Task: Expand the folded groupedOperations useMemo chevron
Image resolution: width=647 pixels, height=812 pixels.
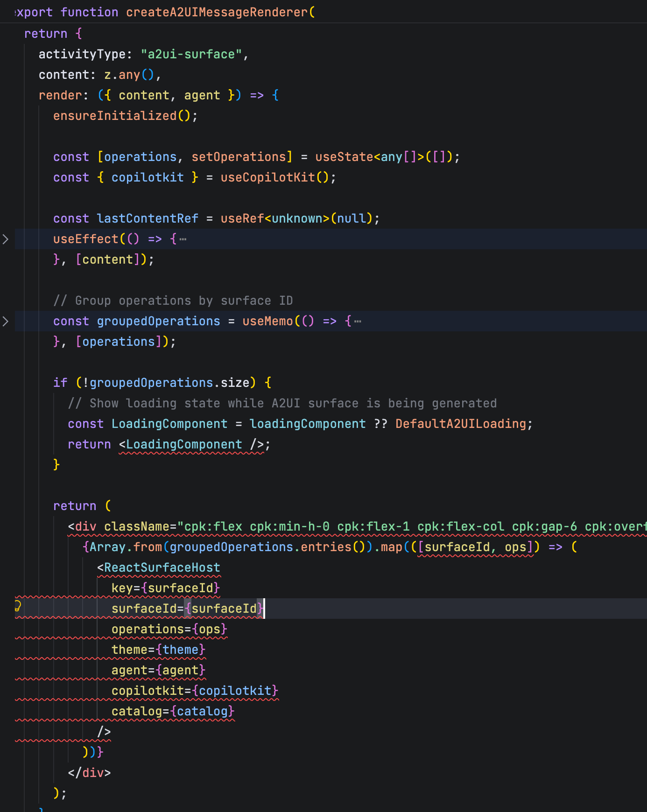Action: (x=6, y=322)
